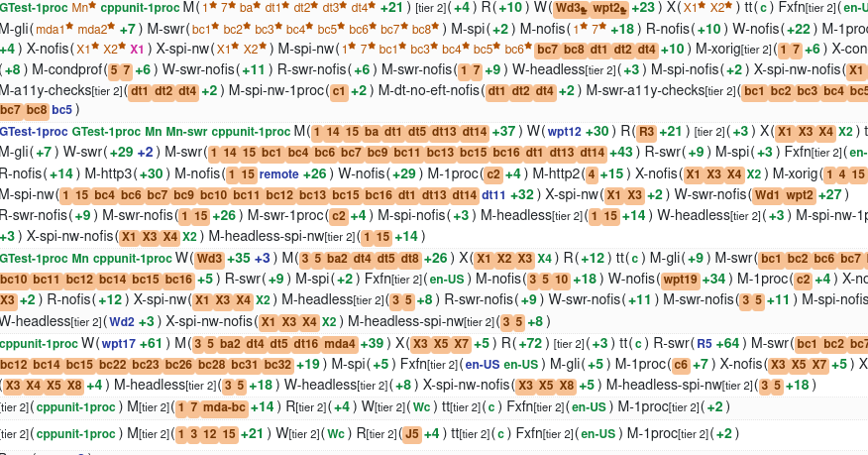
Task: Select the blue dt11 job
Action: tap(493, 195)
